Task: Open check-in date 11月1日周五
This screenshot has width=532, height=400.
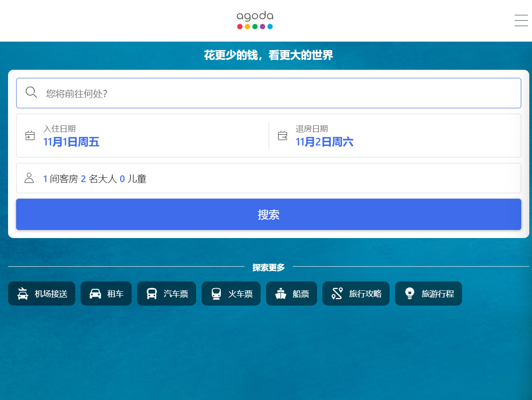Action: coord(142,136)
